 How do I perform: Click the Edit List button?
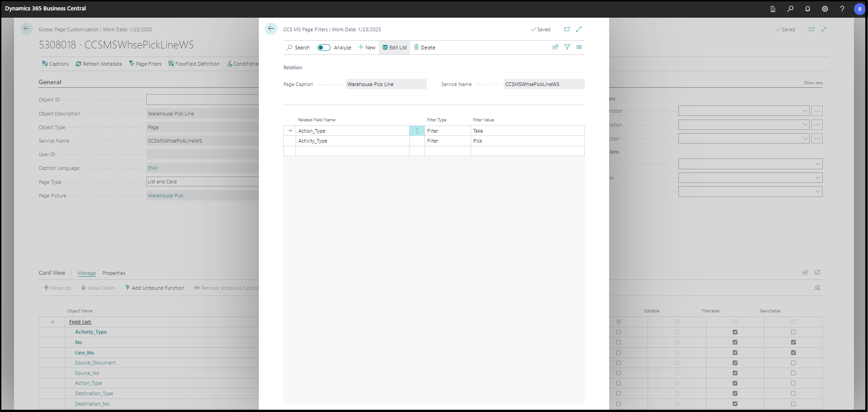[x=394, y=47]
